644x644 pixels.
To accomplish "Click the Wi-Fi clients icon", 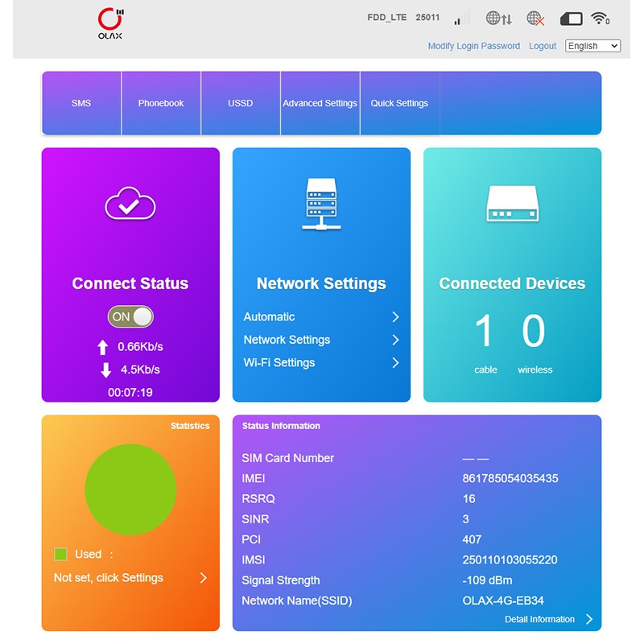I will tap(600, 19).
